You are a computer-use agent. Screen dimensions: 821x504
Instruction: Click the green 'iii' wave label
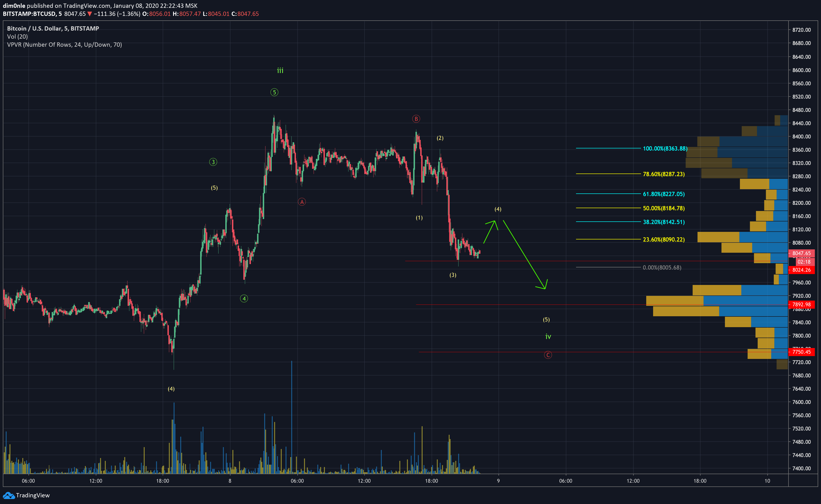pos(280,70)
